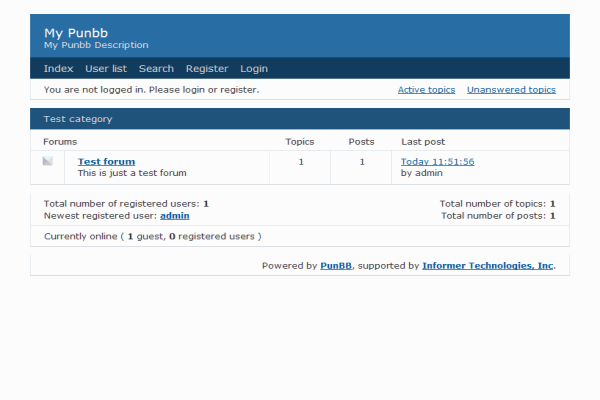Click the Posts column header
The height and width of the screenshot is (400, 600).
pyautogui.click(x=361, y=142)
